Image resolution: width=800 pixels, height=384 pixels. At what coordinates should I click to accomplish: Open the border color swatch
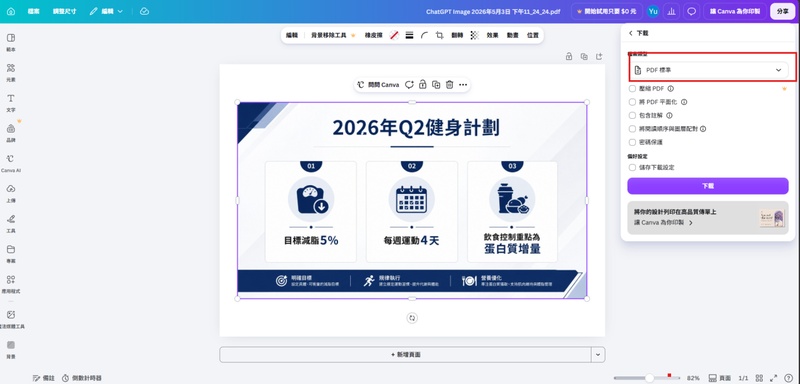[x=394, y=35]
